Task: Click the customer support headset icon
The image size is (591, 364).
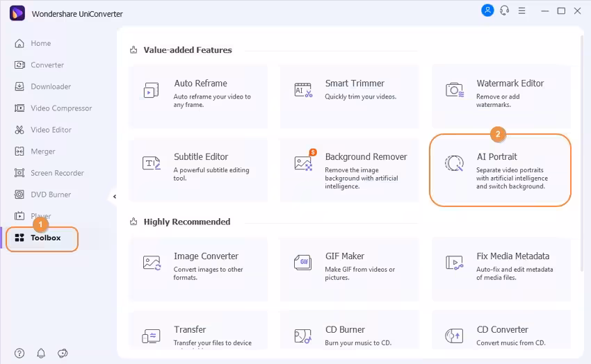Action: [505, 10]
